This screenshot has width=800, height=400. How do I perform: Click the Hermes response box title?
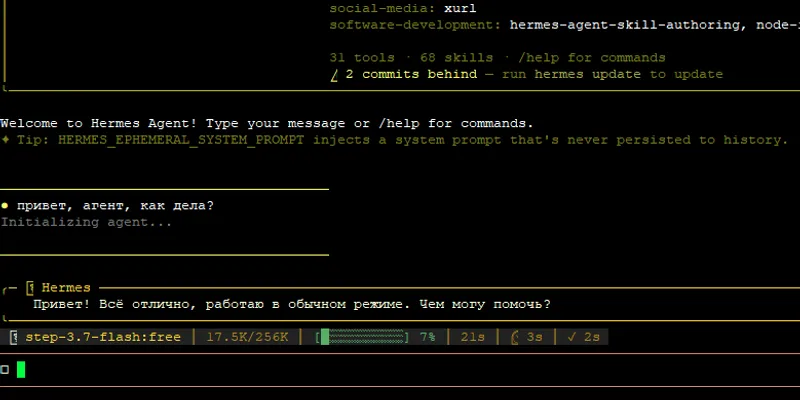(66, 288)
